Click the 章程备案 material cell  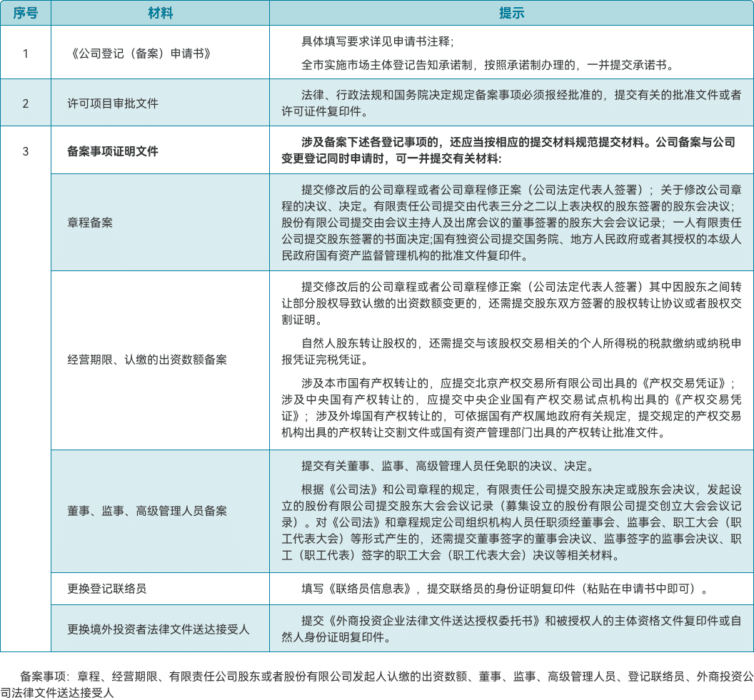90,223
